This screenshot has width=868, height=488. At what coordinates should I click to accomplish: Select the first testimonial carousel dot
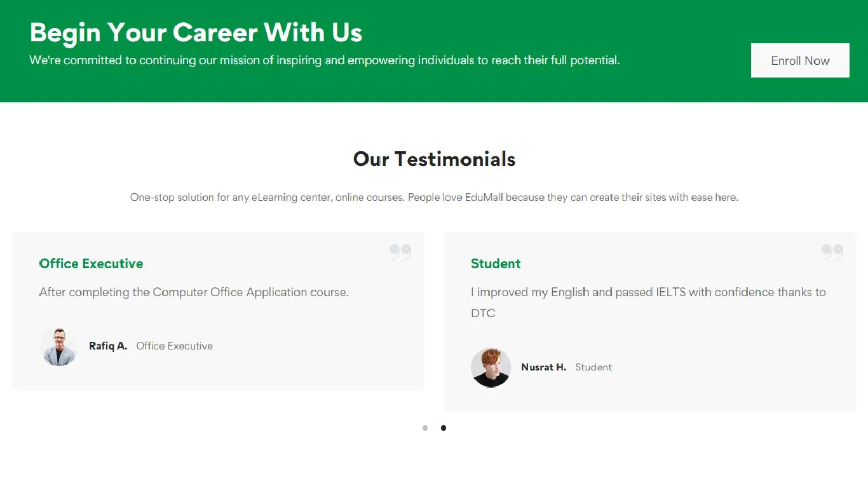[x=425, y=428]
